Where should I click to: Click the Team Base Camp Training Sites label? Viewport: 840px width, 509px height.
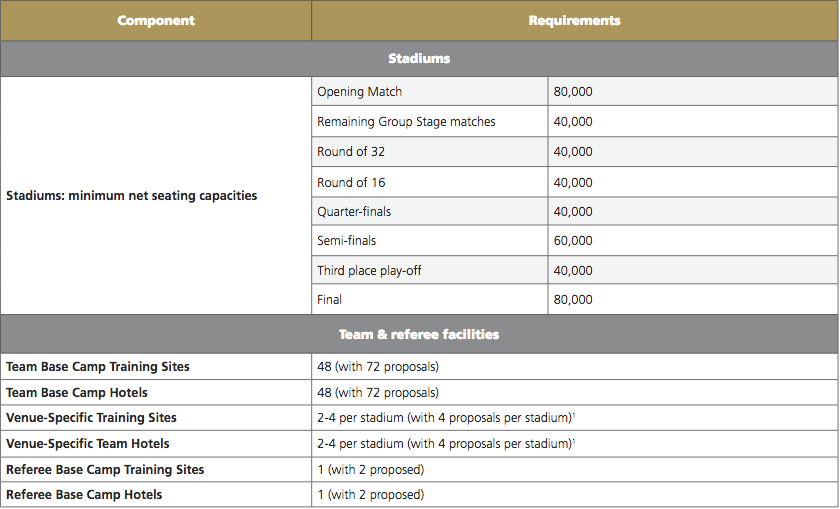click(98, 367)
